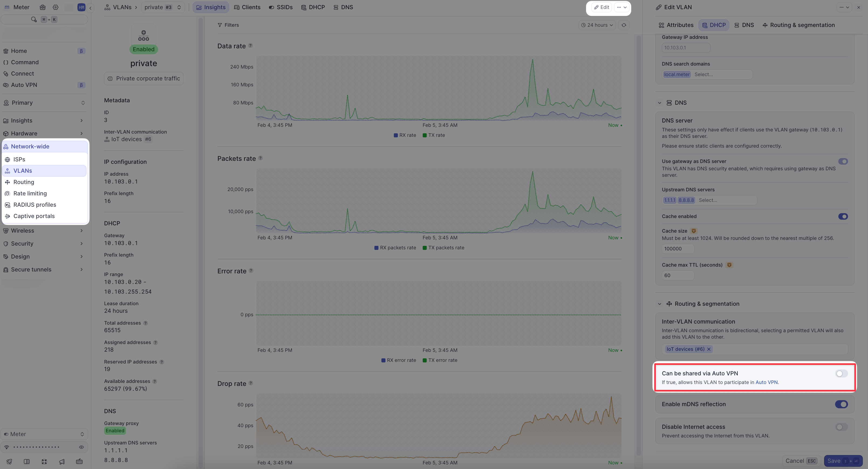This screenshot has width=868, height=469.
Task: Enable Can be shared via Auto VPN
Action: coord(841,373)
